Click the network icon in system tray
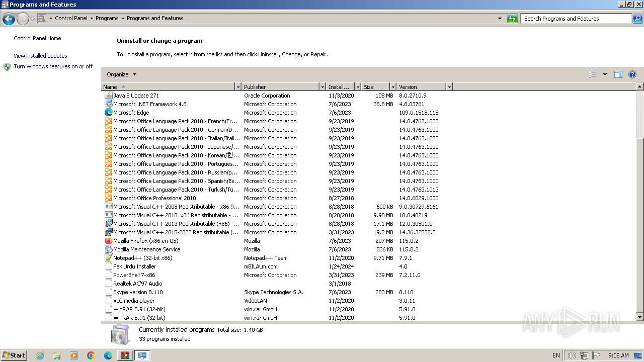The height and width of the screenshot is (362, 644). [584, 355]
